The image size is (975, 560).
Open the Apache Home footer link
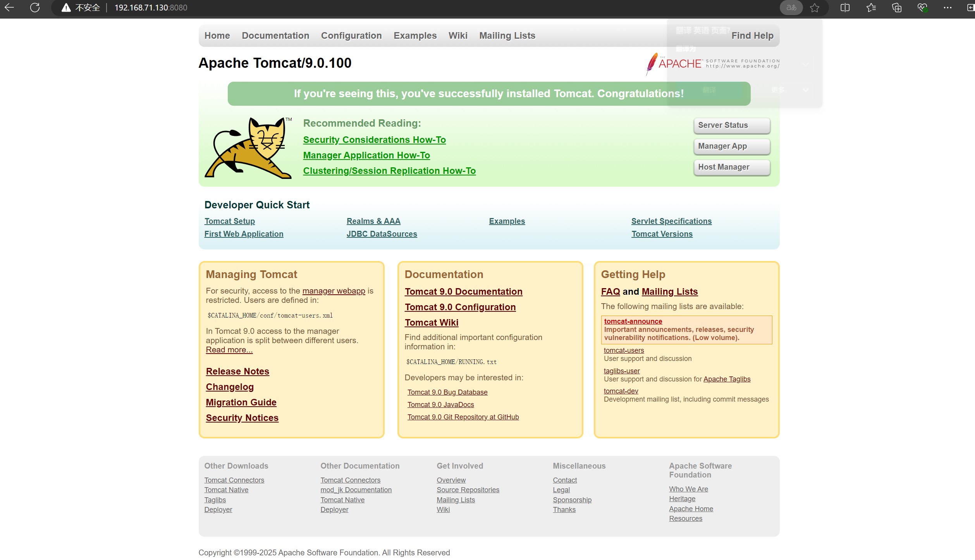point(691,509)
